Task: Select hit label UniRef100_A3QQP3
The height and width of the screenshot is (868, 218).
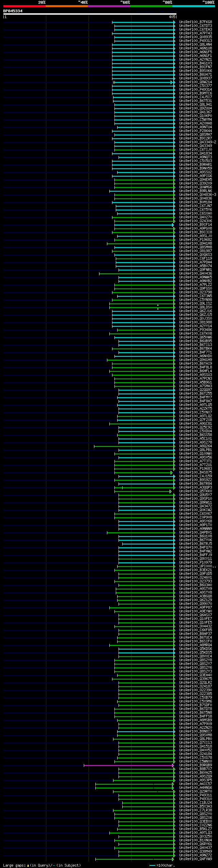Action: click(196, 488)
